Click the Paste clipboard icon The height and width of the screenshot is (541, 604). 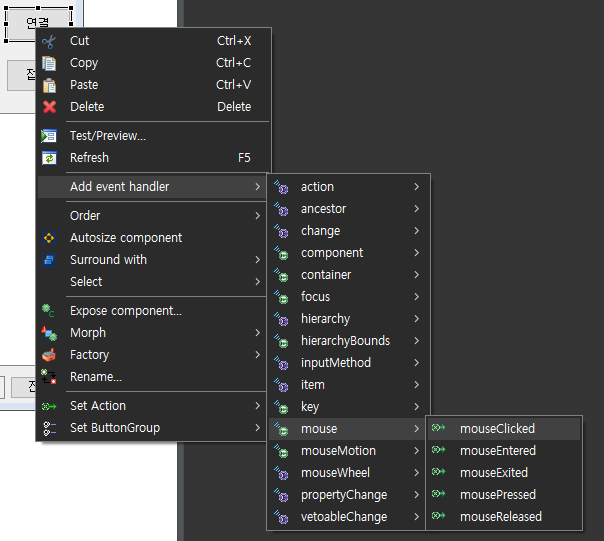[49, 85]
